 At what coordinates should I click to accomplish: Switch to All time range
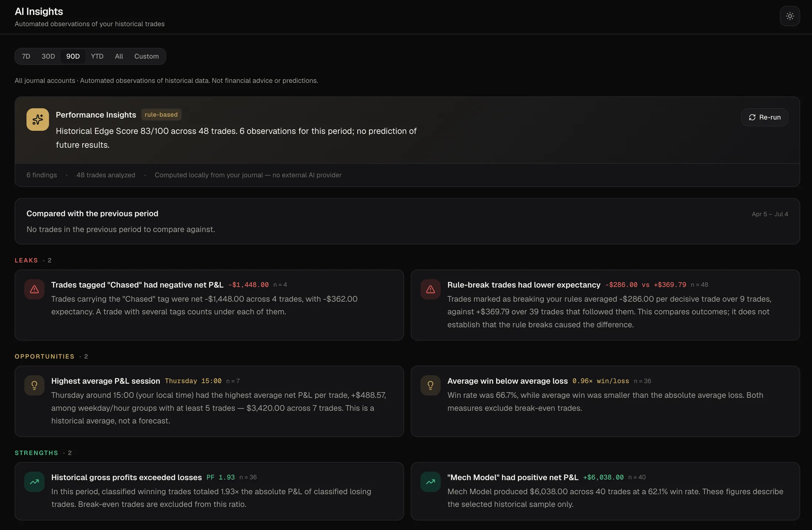coord(119,56)
